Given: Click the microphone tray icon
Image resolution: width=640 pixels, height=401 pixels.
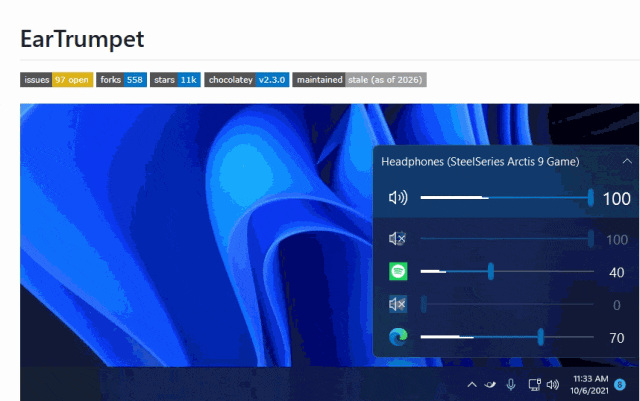Looking at the screenshot, I should [511, 384].
